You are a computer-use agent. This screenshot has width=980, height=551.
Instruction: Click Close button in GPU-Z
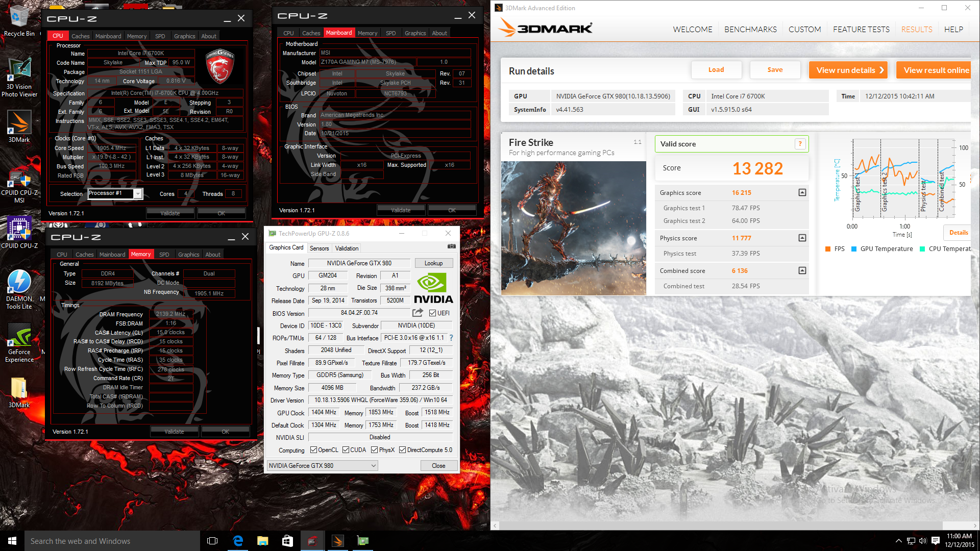(438, 466)
